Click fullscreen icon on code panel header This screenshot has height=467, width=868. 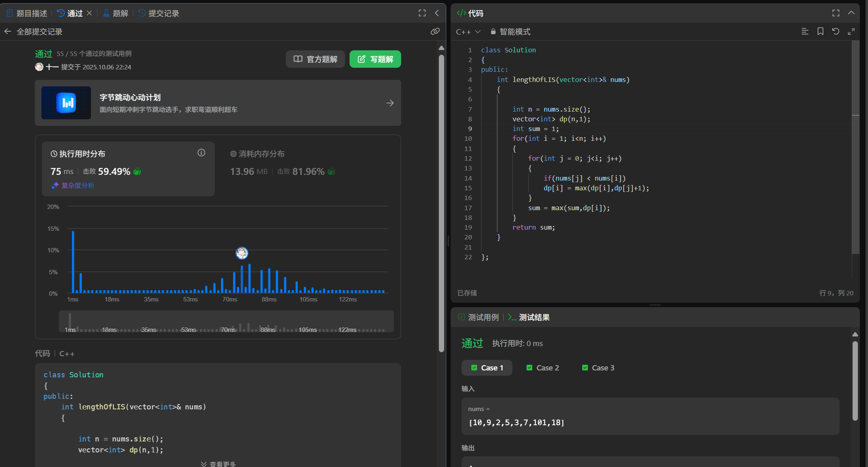pos(836,13)
